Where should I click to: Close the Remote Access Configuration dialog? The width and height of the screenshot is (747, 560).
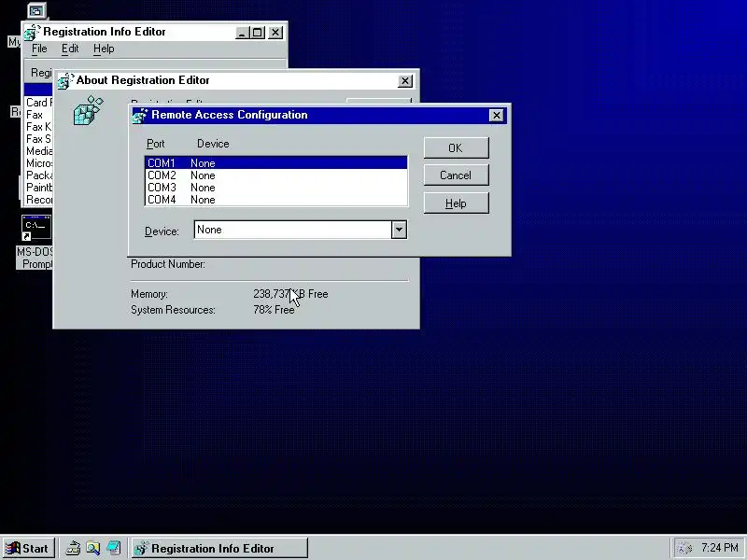[x=497, y=115]
